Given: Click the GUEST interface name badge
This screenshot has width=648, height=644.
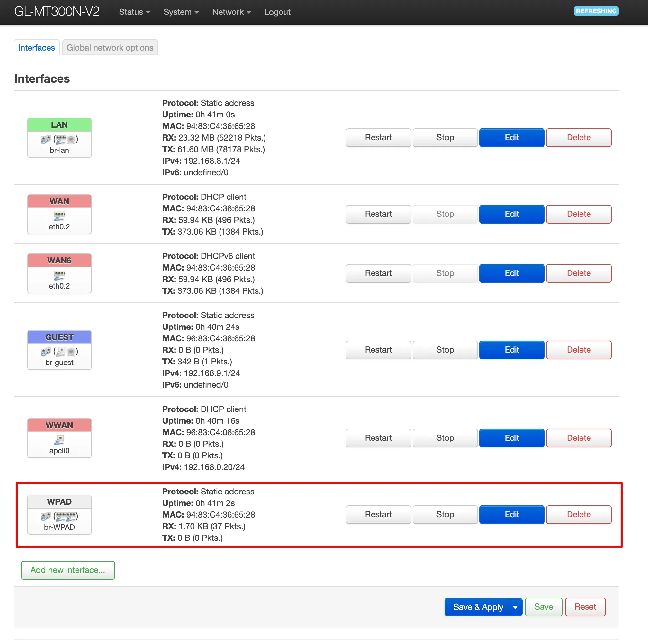Looking at the screenshot, I should pos(59,337).
